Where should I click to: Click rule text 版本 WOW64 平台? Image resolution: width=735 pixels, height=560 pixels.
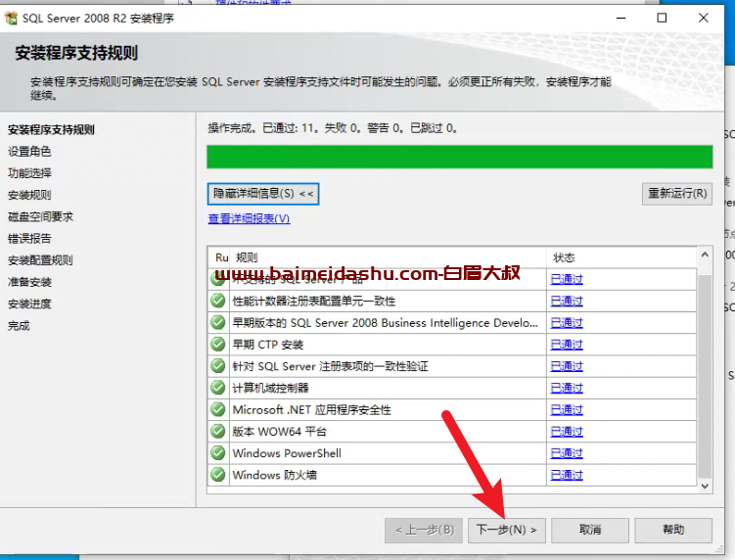coord(279,432)
